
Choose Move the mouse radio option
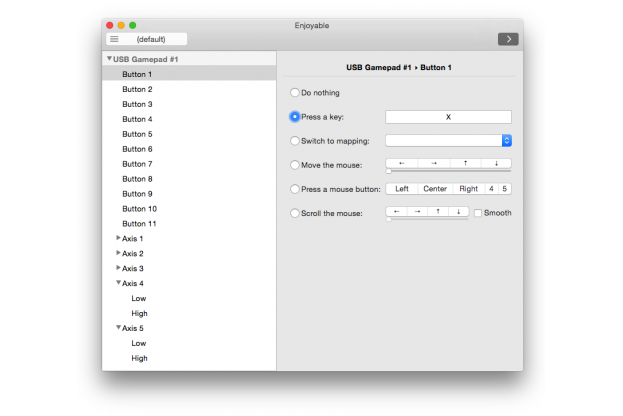point(294,165)
